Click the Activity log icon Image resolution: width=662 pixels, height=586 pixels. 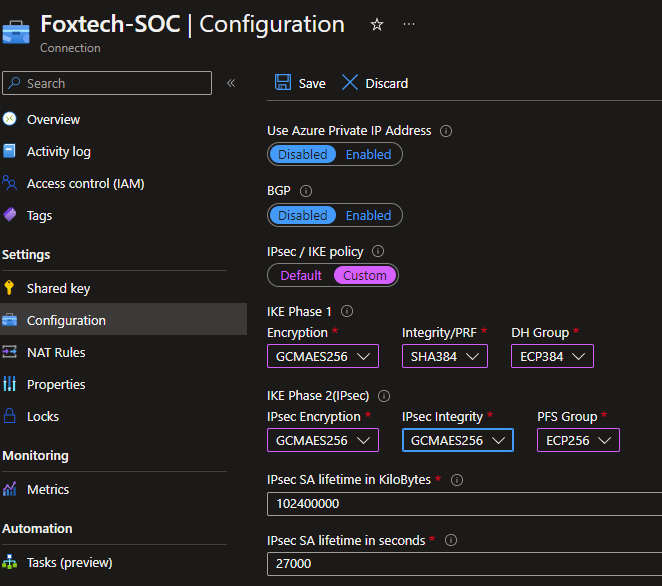tap(9, 151)
